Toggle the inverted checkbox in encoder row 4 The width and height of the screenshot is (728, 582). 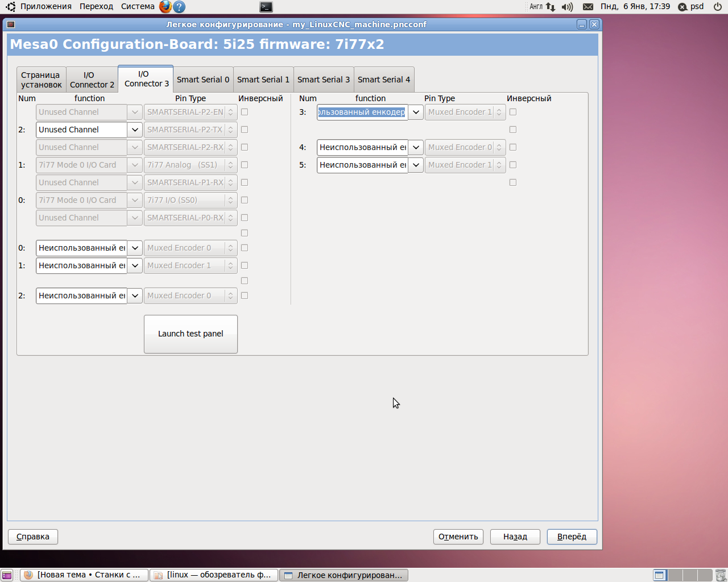[x=513, y=147]
